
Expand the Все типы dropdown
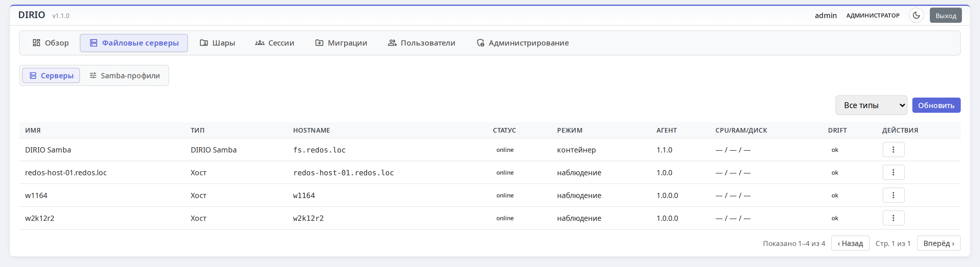point(871,105)
